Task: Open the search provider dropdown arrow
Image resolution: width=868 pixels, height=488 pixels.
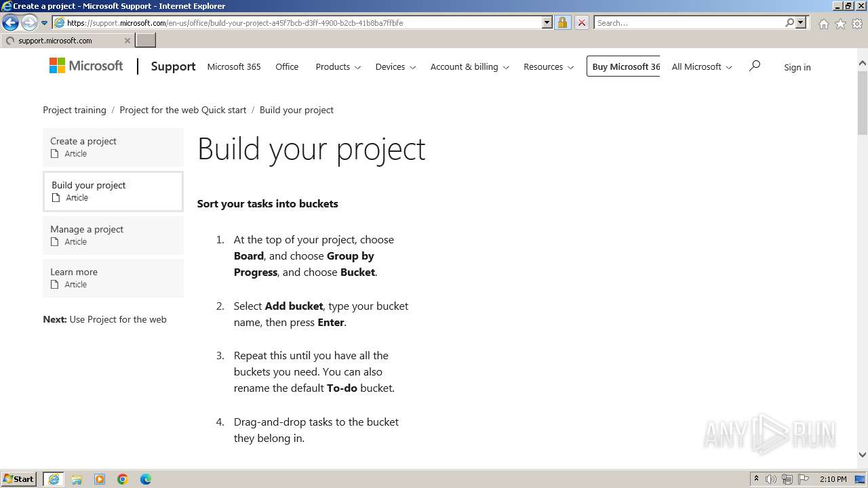Action: pyautogui.click(x=801, y=22)
